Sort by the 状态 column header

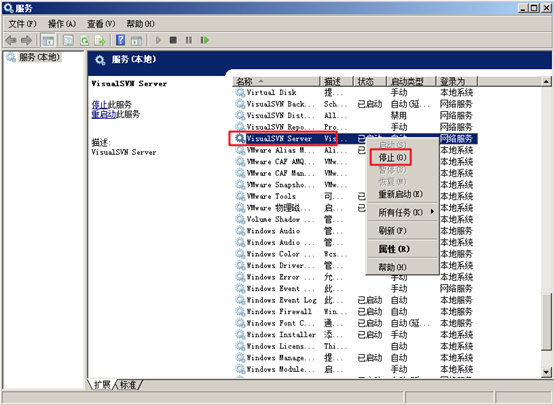370,82
